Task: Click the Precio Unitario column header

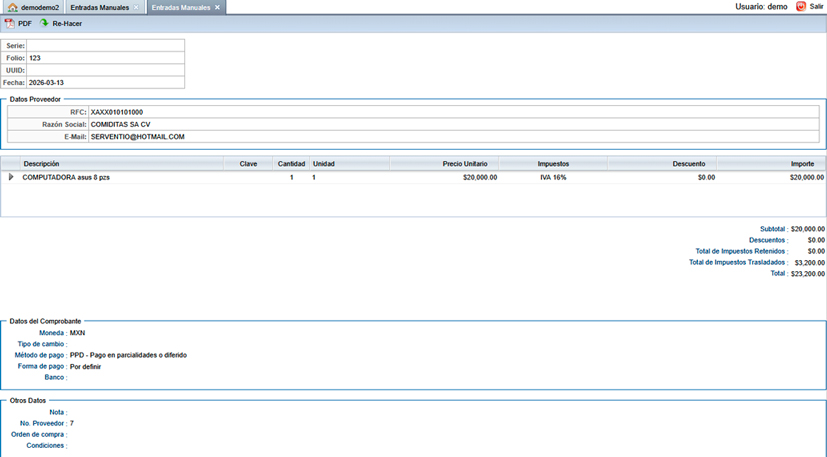Action: 465,163
